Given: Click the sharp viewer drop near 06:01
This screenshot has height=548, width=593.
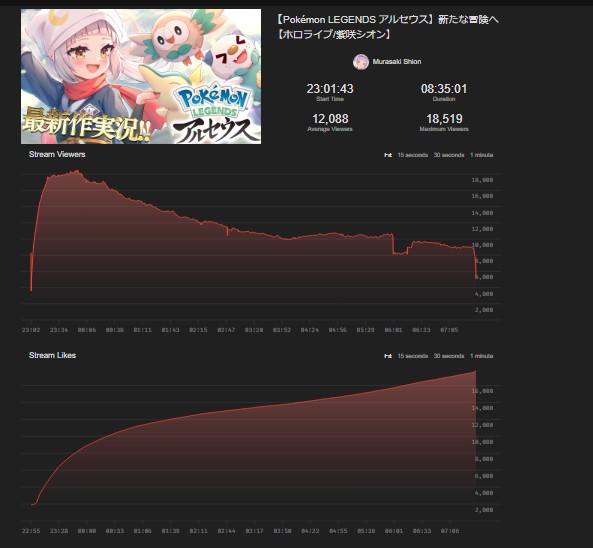Looking at the screenshot, I should 393,244.
